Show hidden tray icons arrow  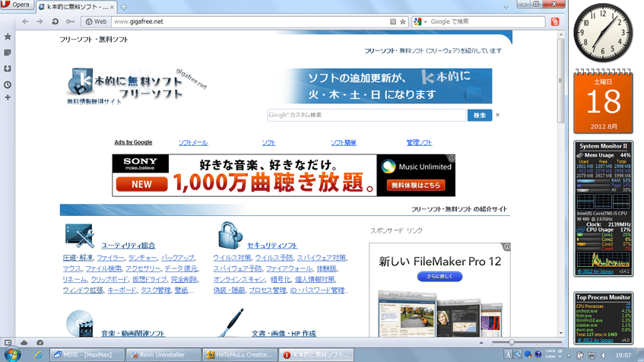(x=569, y=355)
